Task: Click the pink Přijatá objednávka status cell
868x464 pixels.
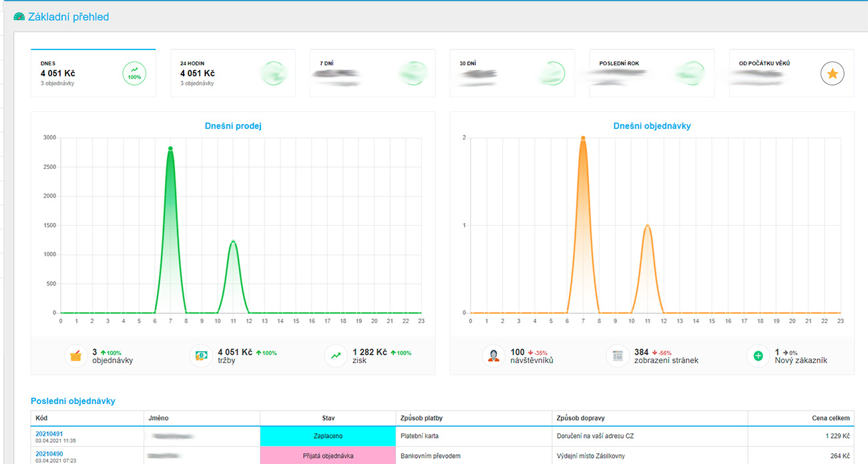Action: point(328,457)
